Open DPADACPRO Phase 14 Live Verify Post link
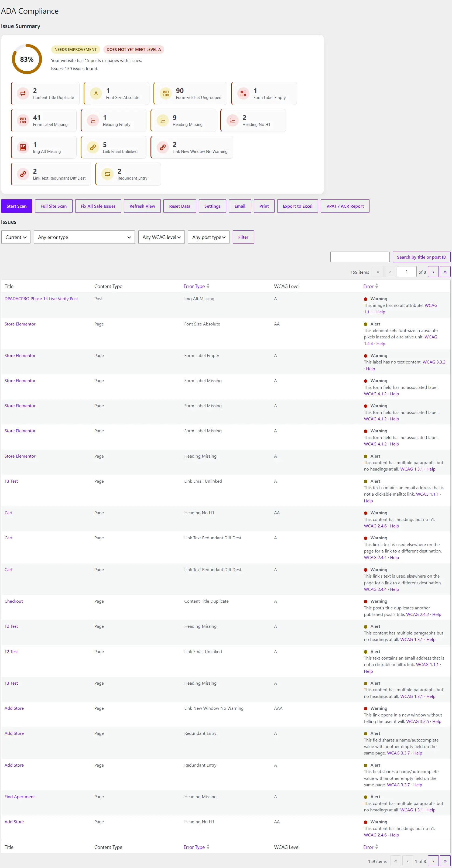Image resolution: width=452 pixels, height=868 pixels. coord(41,299)
